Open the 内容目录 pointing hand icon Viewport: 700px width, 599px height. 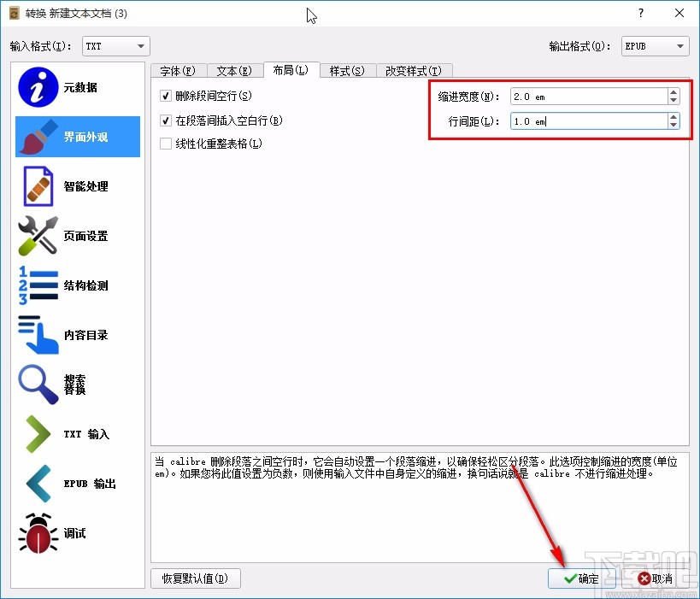tap(38, 335)
